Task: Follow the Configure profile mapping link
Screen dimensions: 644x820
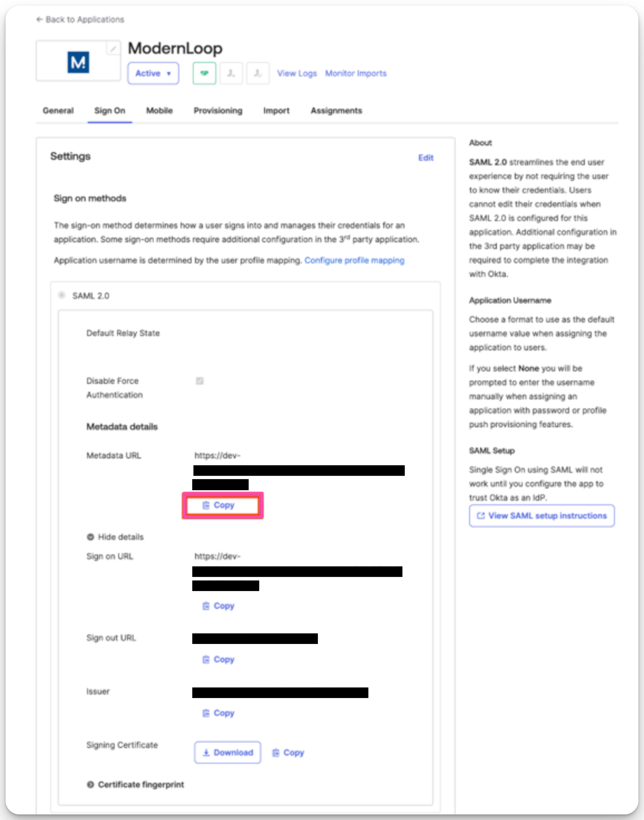Action: pos(354,260)
